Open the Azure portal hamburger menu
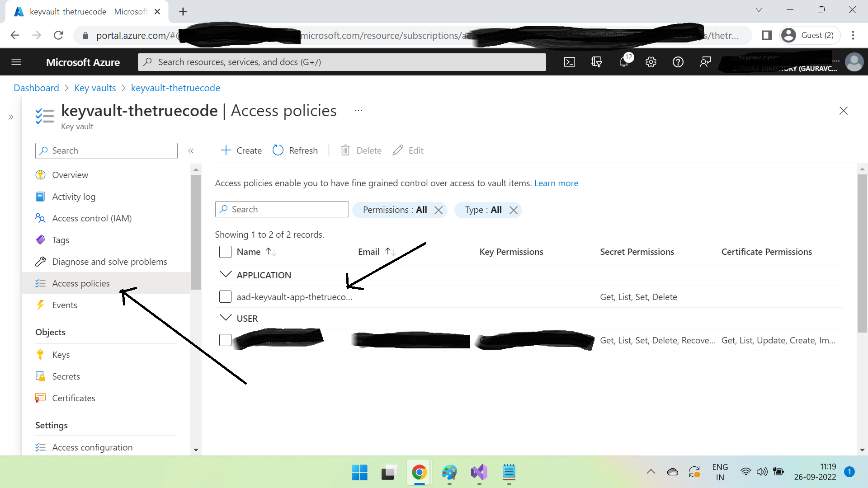This screenshot has width=868, height=488. [16, 62]
